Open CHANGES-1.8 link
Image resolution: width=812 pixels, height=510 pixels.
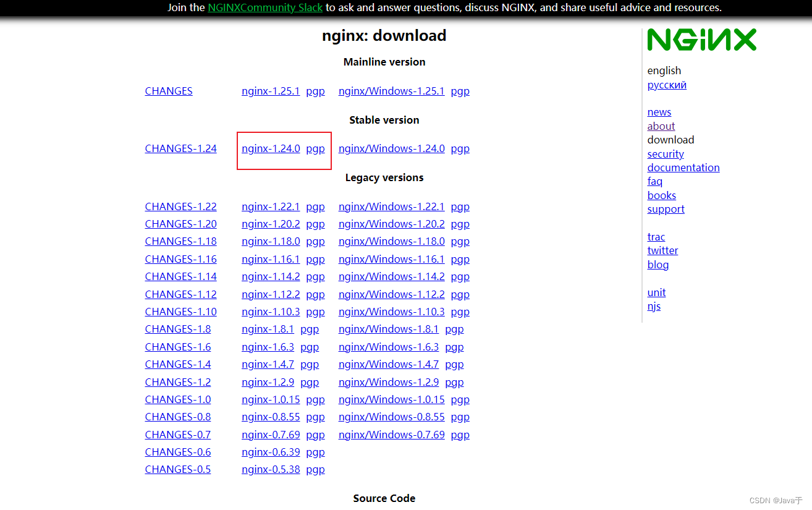pyautogui.click(x=178, y=329)
